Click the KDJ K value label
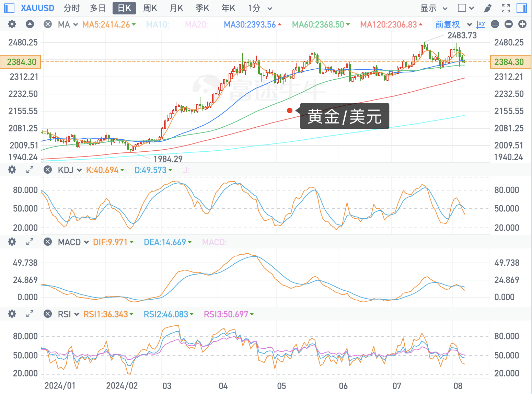The image size is (532, 394). (x=105, y=170)
